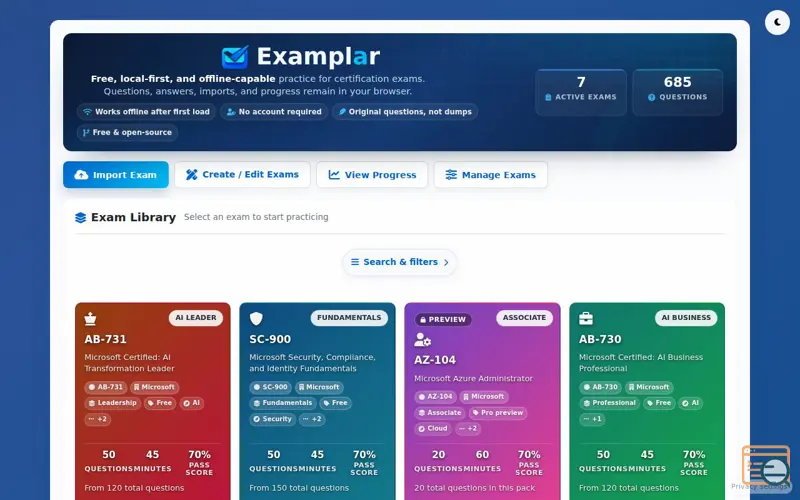Image resolution: width=800 pixels, height=500 pixels.
Task: Click the pen icon on Original questions badge
Action: point(342,112)
